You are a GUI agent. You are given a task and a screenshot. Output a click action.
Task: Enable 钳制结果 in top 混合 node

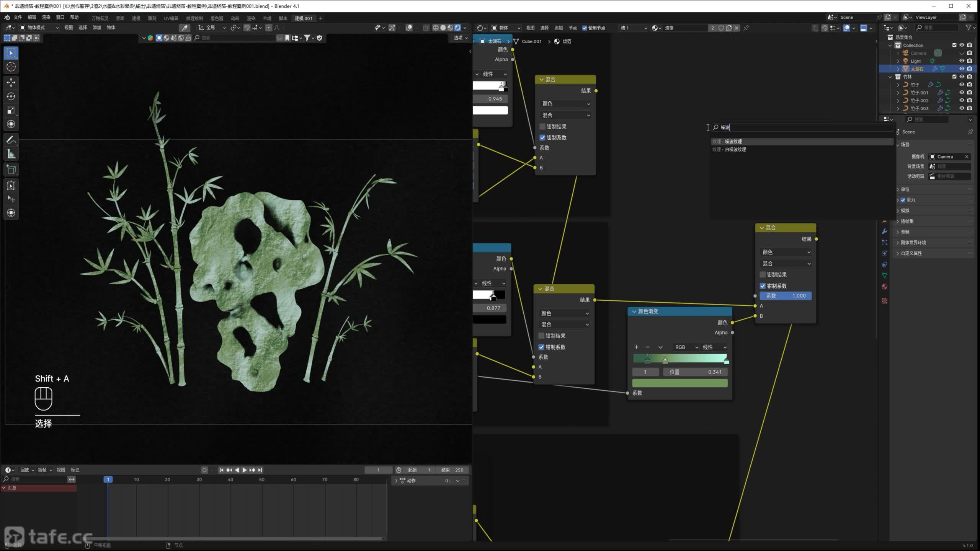click(x=542, y=127)
